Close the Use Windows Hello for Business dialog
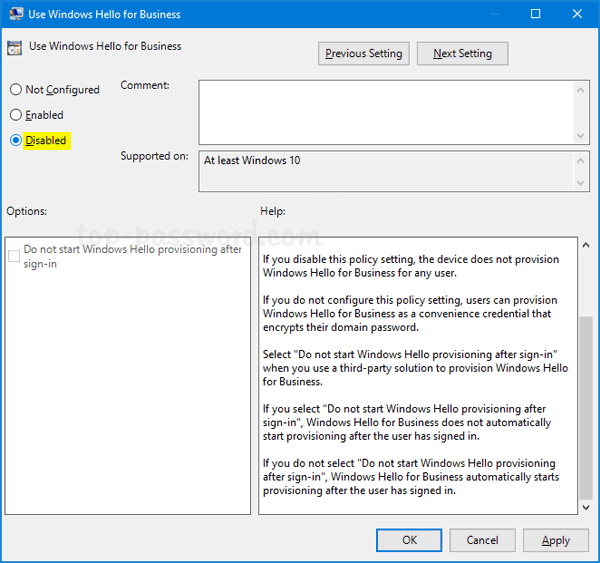 (577, 15)
